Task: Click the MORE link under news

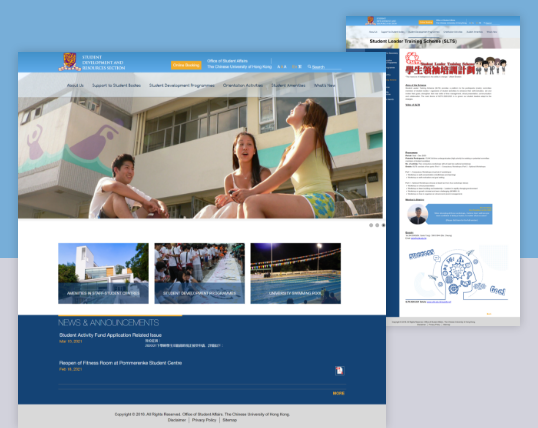Action: [338, 393]
